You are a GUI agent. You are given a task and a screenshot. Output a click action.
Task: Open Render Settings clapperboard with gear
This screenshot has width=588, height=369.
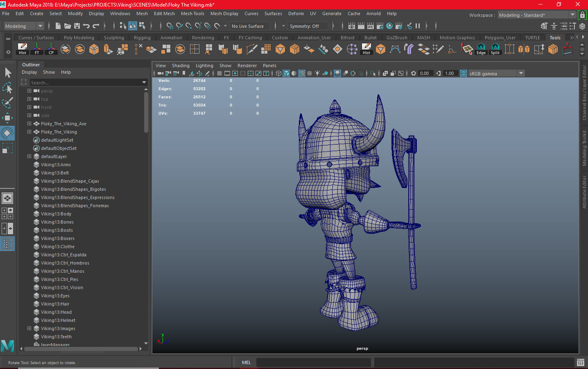pos(380,26)
